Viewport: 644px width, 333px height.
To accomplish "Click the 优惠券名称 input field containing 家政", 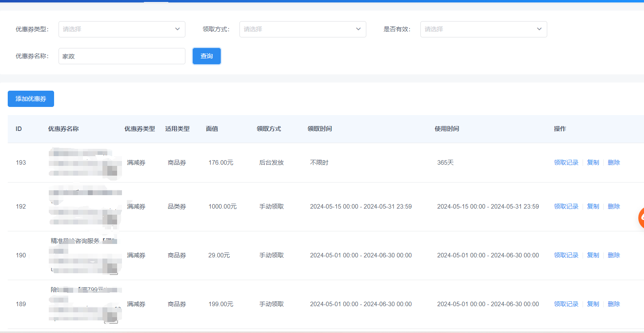I will pyautogui.click(x=122, y=56).
